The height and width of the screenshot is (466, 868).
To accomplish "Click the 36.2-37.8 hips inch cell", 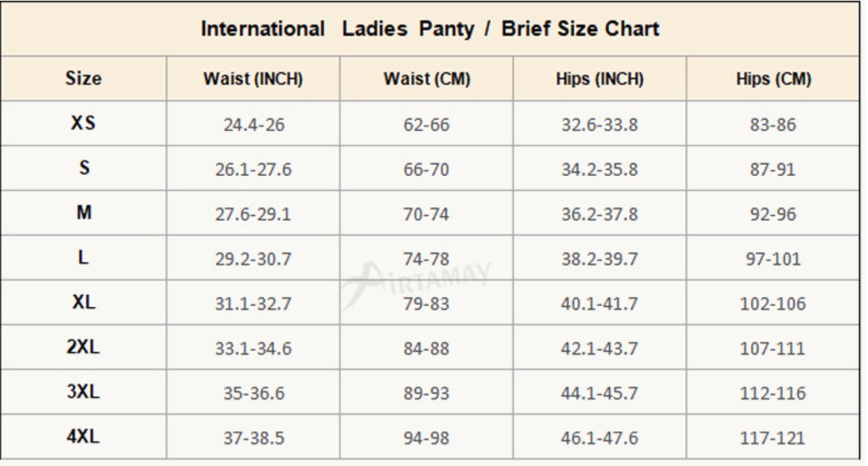I will tap(600, 214).
